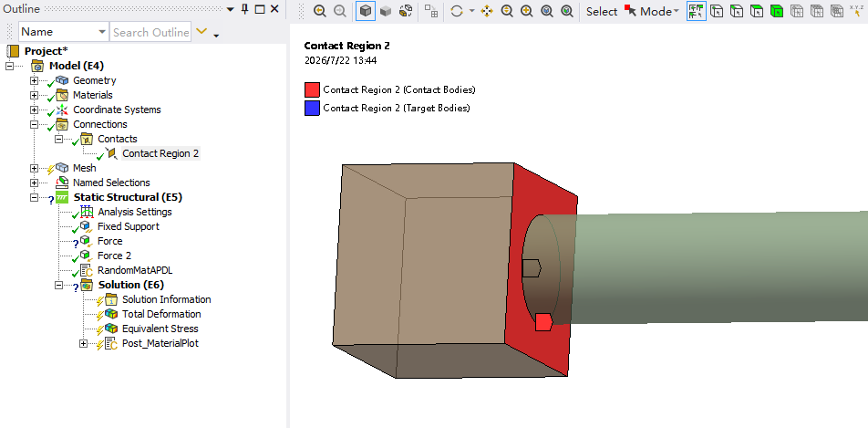The width and height of the screenshot is (868, 428).
Task: Open the Outline panel options arrow
Action: 231,9
